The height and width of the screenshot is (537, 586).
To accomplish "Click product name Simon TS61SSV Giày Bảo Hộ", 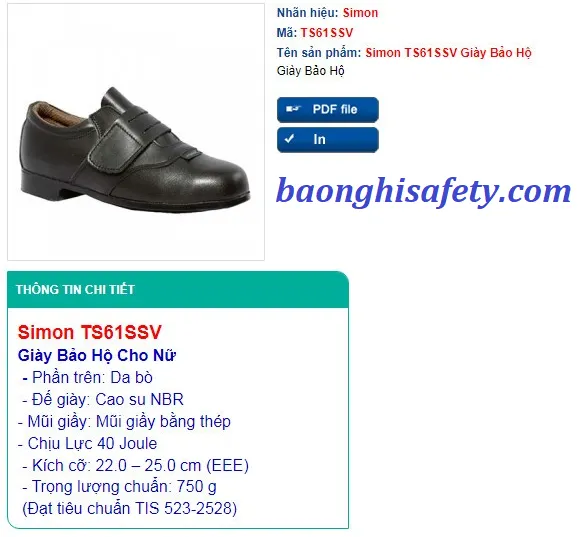I will 448,53.
